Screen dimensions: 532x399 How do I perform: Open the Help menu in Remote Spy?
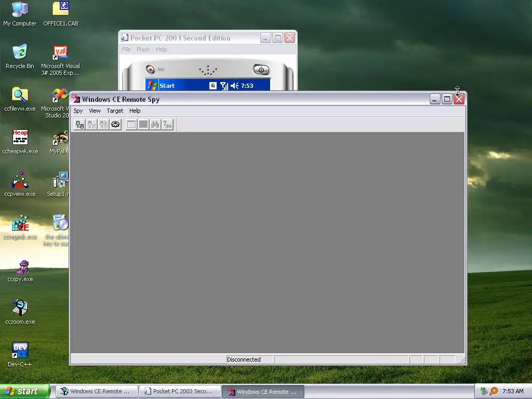pos(135,111)
